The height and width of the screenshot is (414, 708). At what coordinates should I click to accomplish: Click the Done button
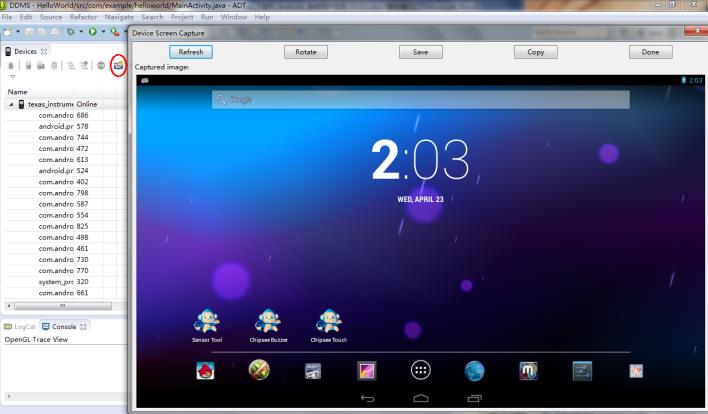click(x=650, y=52)
